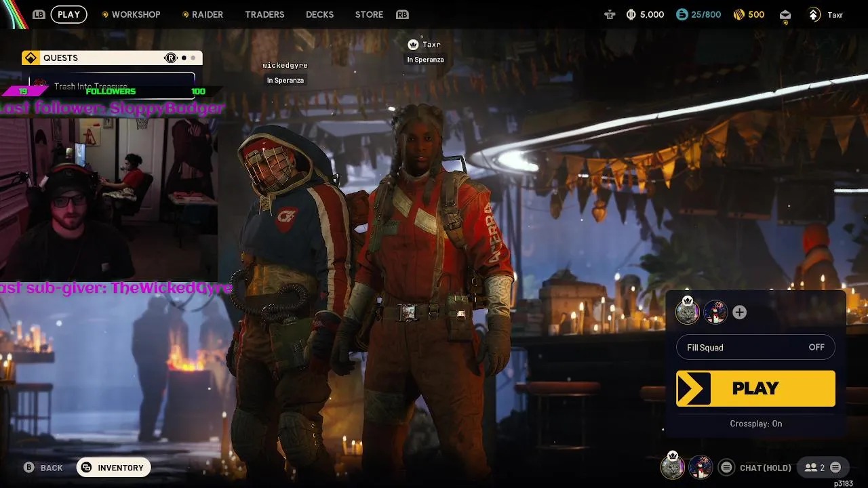The image size is (868, 488).
Task: Open the Trash Into Treasure quest
Action: pyautogui.click(x=112, y=86)
